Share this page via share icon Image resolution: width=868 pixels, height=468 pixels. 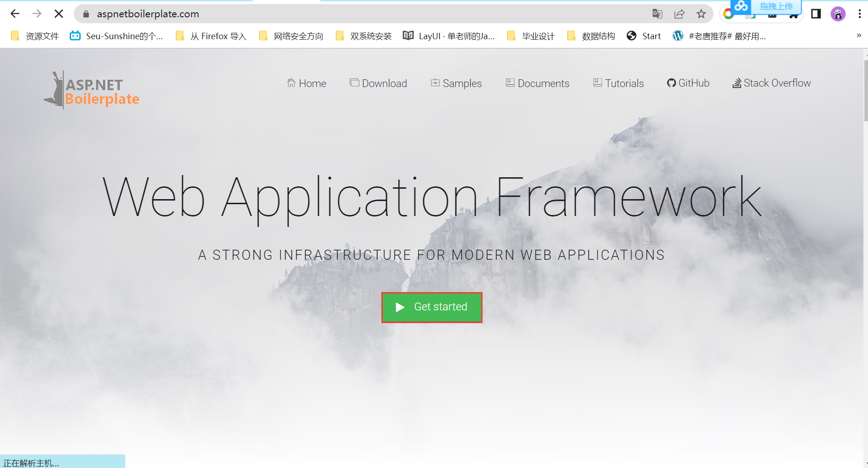point(679,14)
